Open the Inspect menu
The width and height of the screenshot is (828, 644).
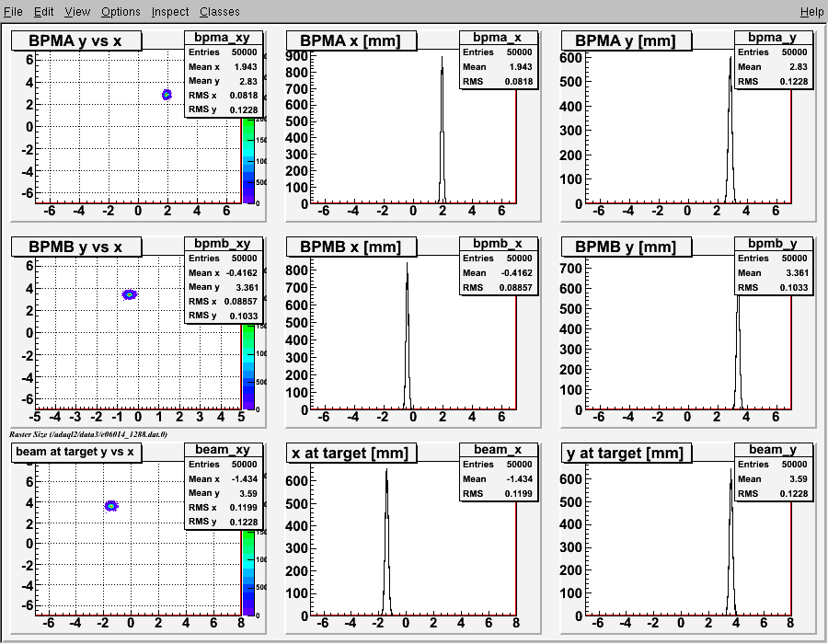pos(170,12)
